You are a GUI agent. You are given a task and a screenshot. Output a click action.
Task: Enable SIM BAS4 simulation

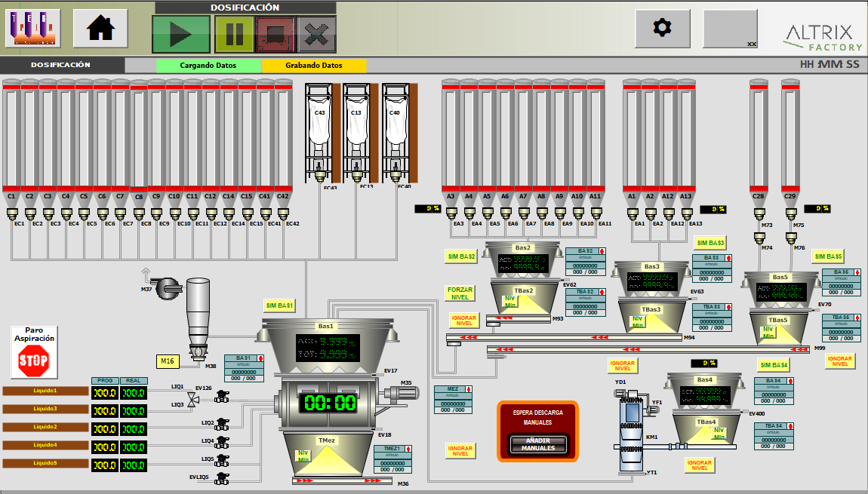(x=774, y=365)
